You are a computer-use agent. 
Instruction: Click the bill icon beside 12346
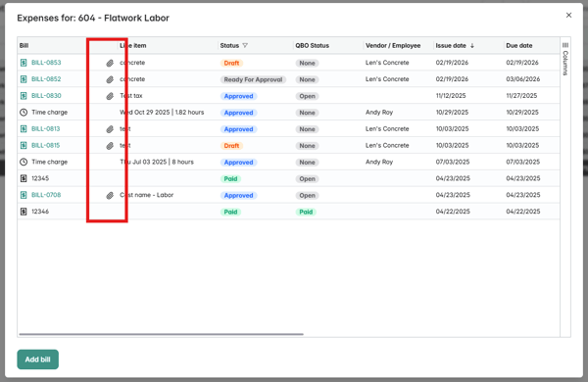tap(24, 212)
